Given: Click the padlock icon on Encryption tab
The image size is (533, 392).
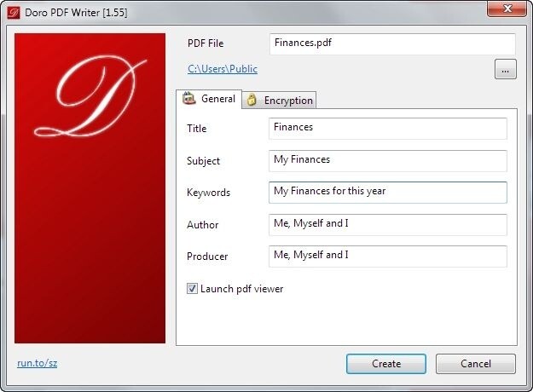Looking at the screenshot, I should pyautogui.click(x=252, y=100).
